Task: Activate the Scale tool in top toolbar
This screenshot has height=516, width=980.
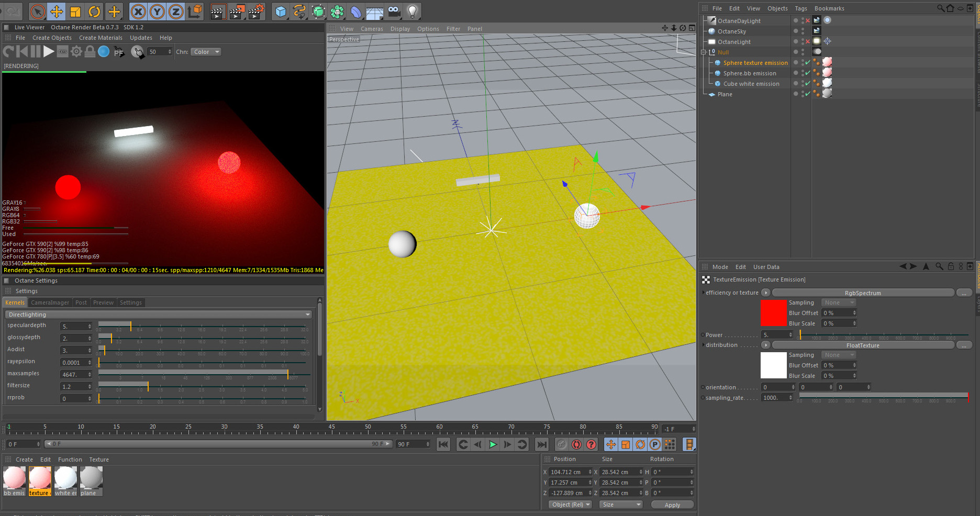Action: 75,11
